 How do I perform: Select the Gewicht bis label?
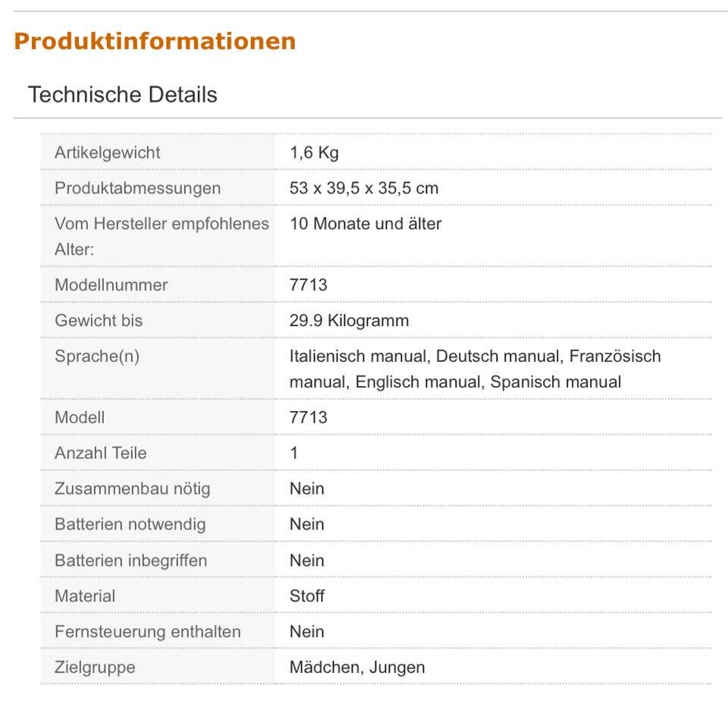pyautogui.click(x=98, y=321)
